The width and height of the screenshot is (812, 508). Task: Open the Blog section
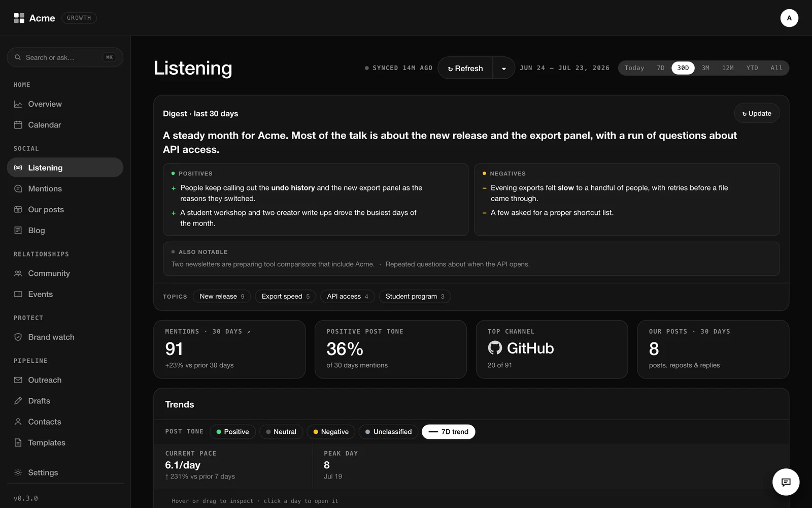pos(65,230)
